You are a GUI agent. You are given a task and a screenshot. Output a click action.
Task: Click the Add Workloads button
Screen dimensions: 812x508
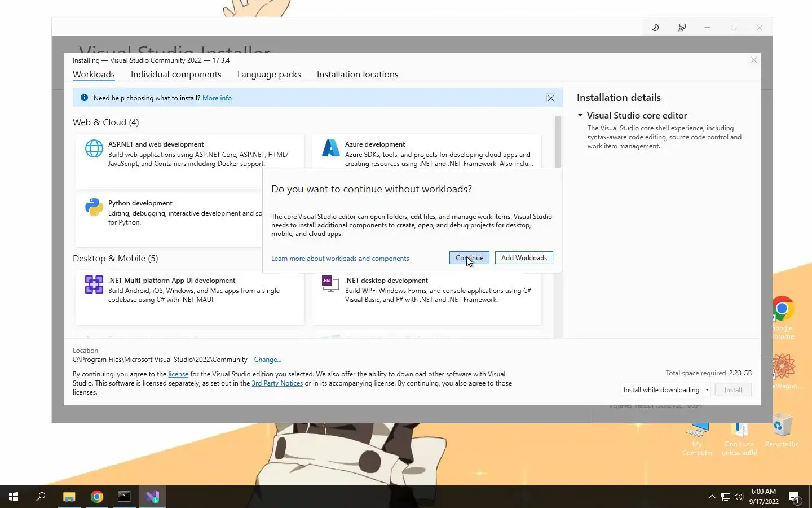[524, 258]
